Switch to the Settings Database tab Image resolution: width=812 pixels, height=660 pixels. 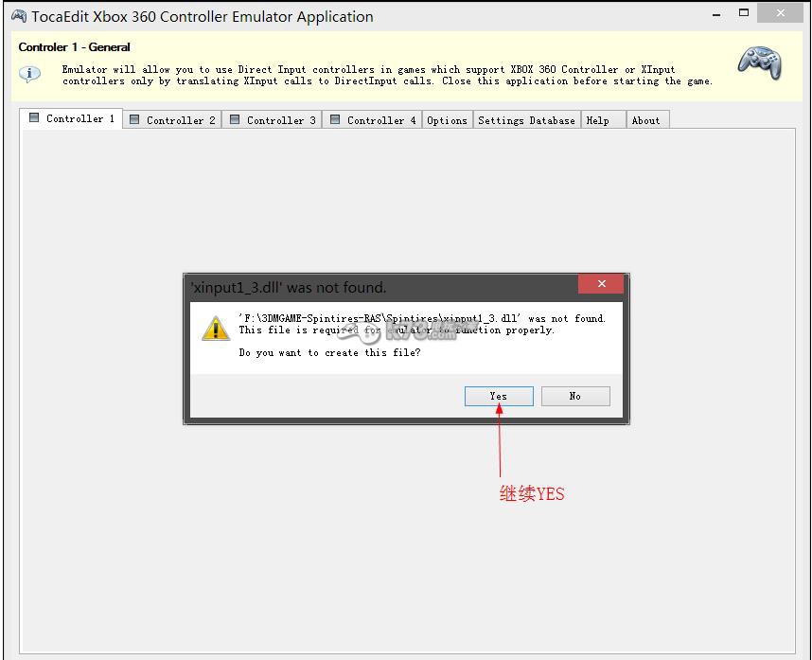[x=526, y=120]
